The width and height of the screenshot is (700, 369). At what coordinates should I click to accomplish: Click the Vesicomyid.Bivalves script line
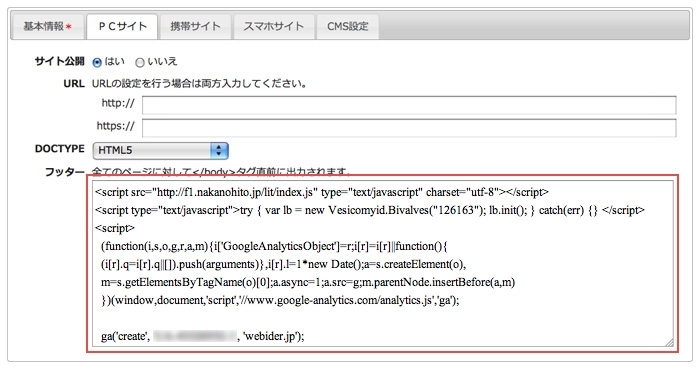click(370, 210)
